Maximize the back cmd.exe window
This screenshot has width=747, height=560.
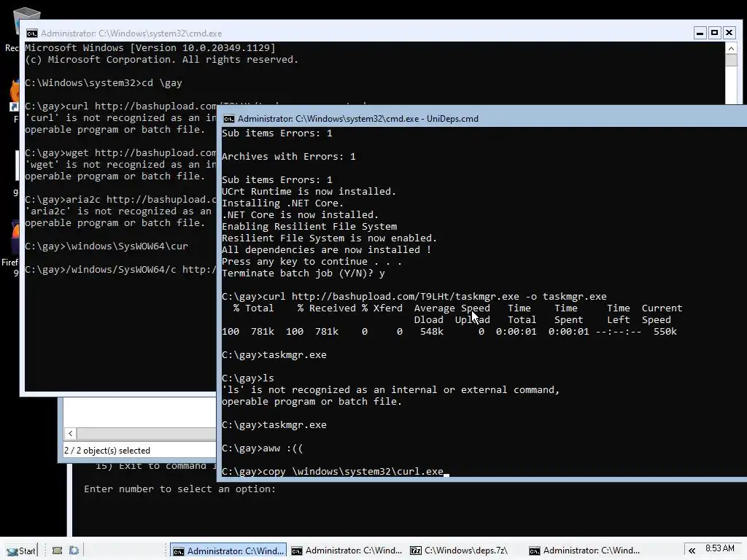[x=714, y=33]
